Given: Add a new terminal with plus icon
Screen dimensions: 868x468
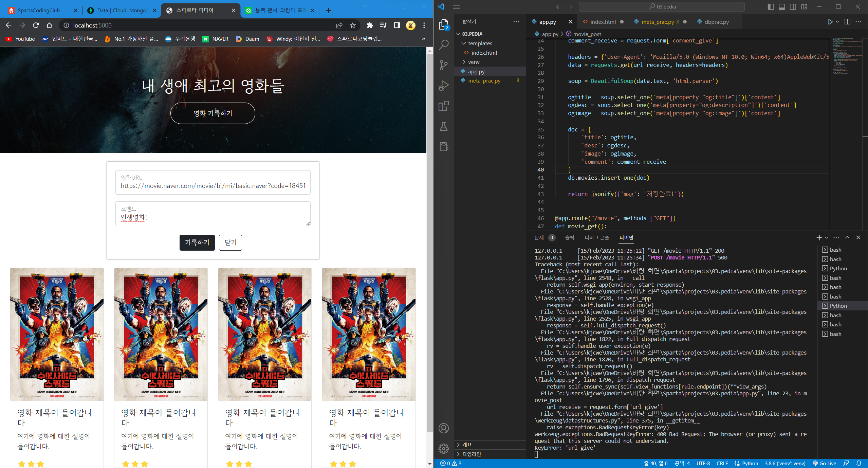Looking at the screenshot, I should click(819, 237).
